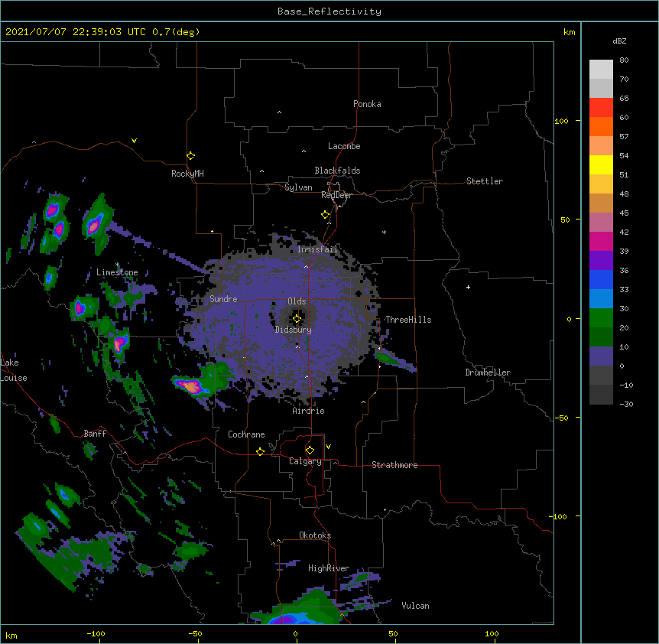Click the magenta 42 dBZ legend swatch
659x644 pixels.
tap(601, 241)
